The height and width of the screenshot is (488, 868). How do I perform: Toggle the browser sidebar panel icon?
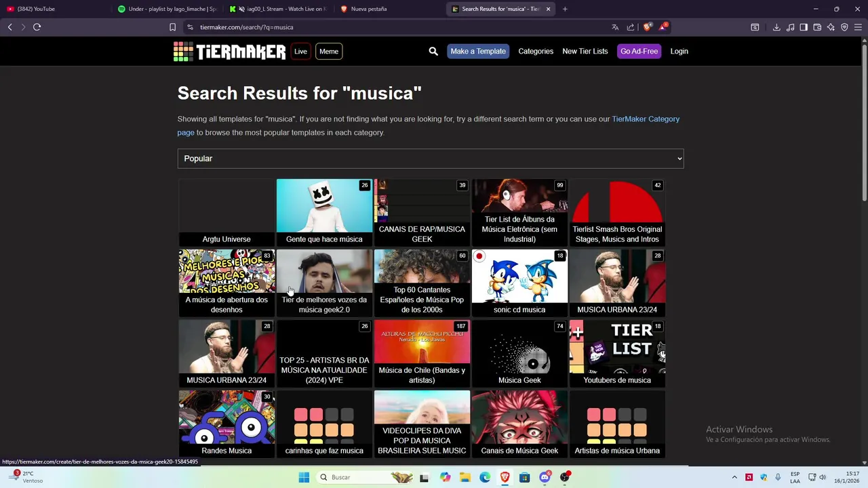click(x=804, y=27)
